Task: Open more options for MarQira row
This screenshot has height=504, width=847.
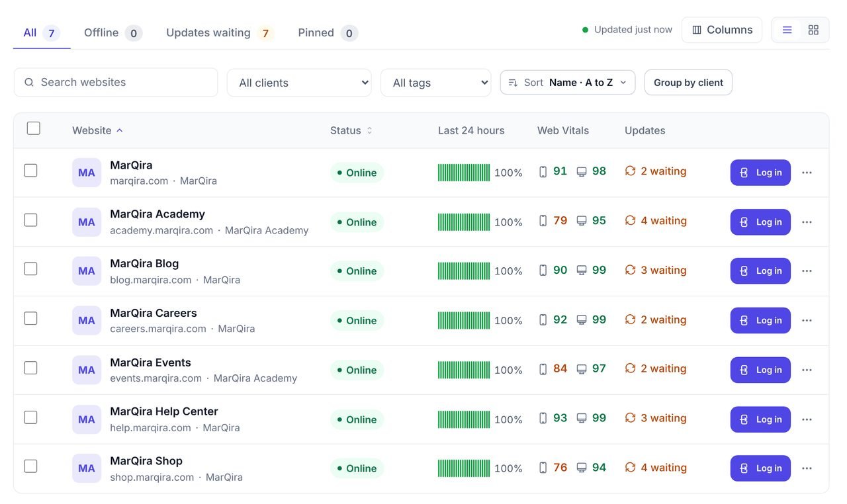Action: tap(807, 173)
